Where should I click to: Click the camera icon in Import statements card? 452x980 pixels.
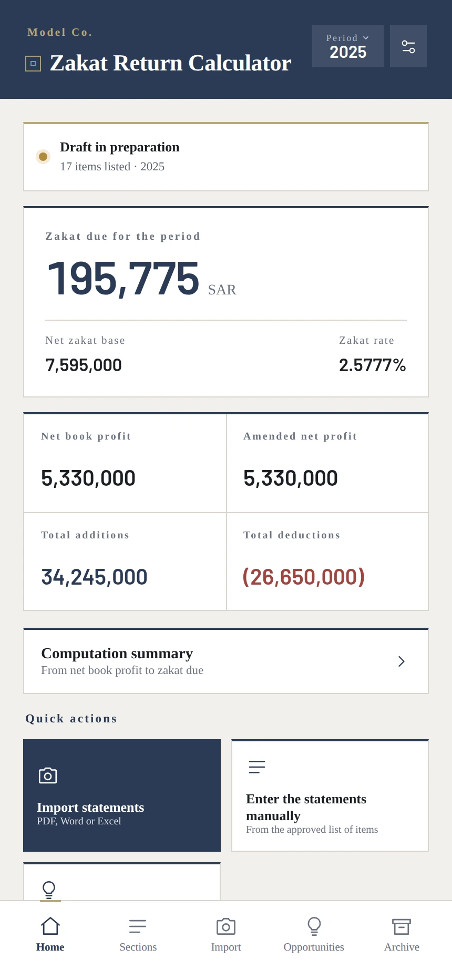(48, 775)
